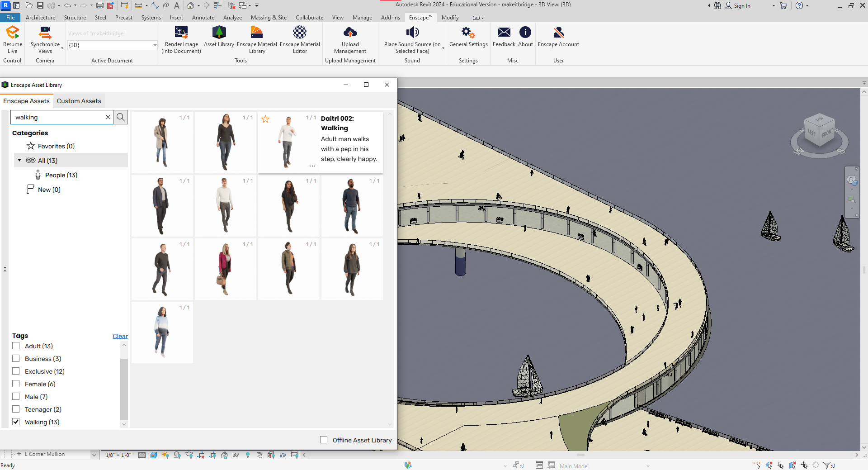Send Feedback via envelope icon

(504, 33)
